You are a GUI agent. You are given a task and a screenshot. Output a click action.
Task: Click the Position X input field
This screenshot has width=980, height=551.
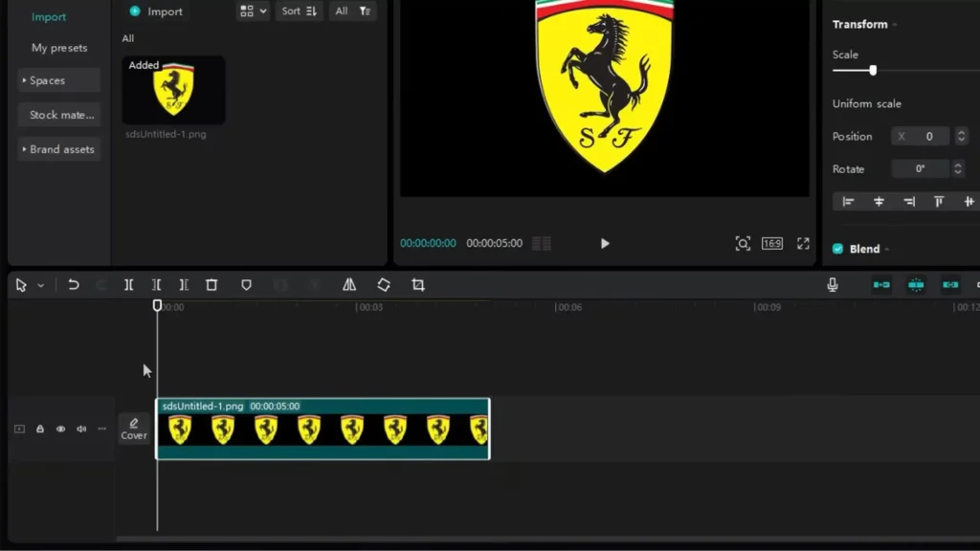pyautogui.click(x=920, y=136)
